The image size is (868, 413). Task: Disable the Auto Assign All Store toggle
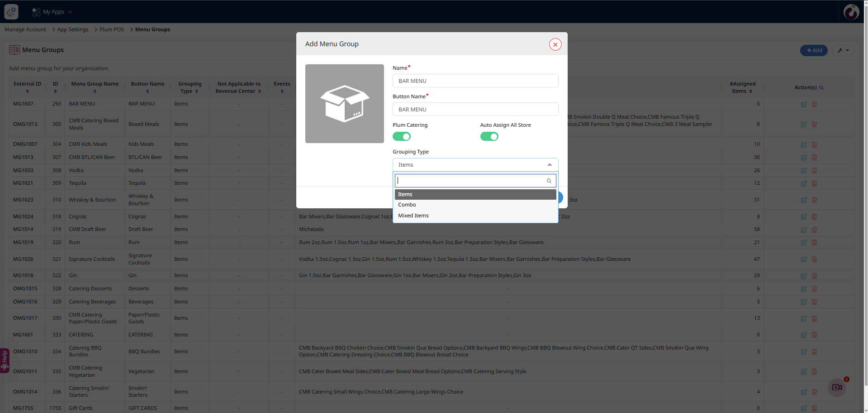pyautogui.click(x=489, y=136)
